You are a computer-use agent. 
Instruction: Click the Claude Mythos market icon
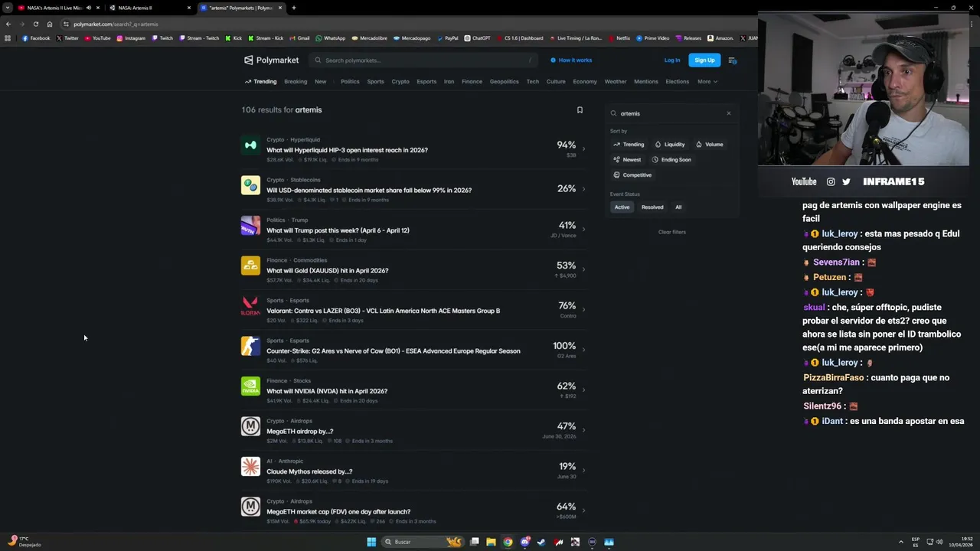(x=250, y=467)
